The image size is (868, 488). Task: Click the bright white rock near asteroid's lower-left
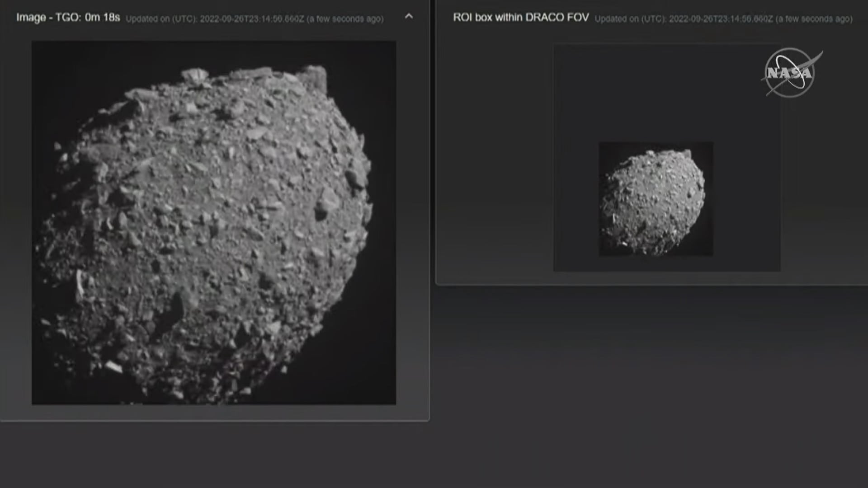click(x=113, y=366)
